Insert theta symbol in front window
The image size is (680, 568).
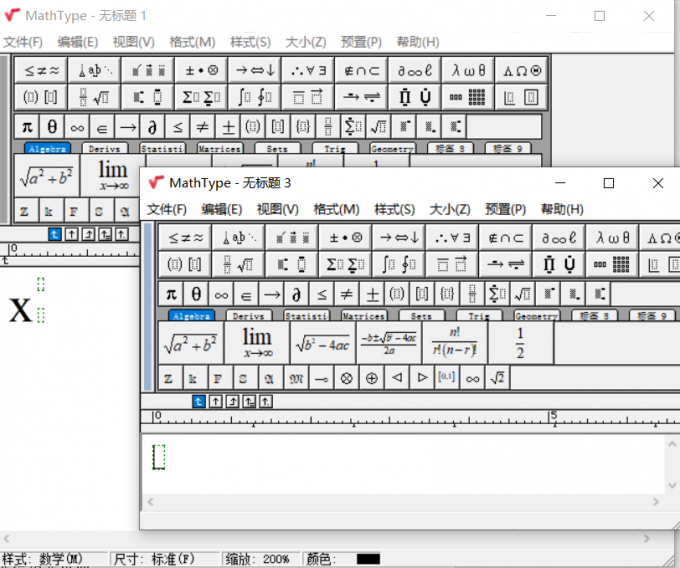(x=196, y=294)
